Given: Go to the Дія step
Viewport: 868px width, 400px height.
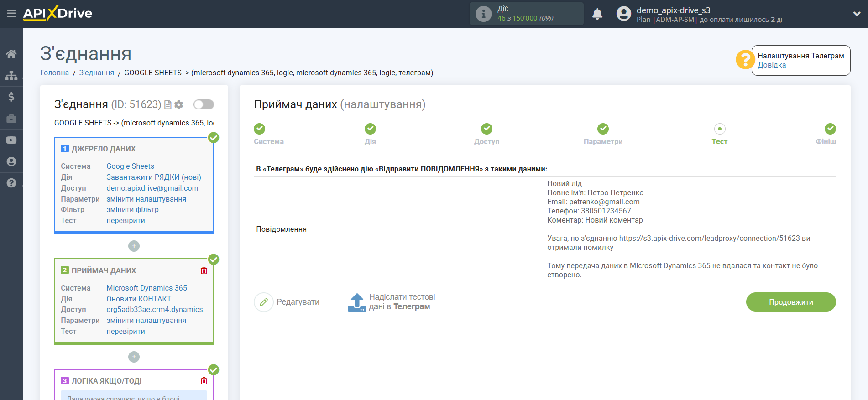Looking at the screenshot, I should coord(370,134).
